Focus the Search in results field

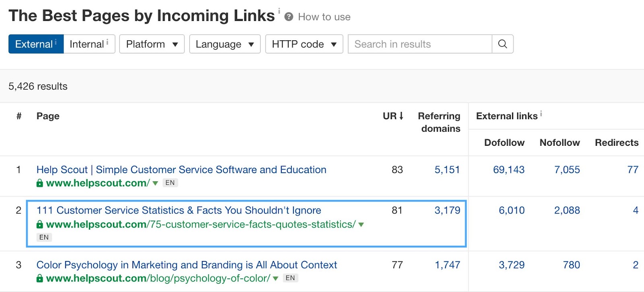pyautogui.click(x=420, y=44)
